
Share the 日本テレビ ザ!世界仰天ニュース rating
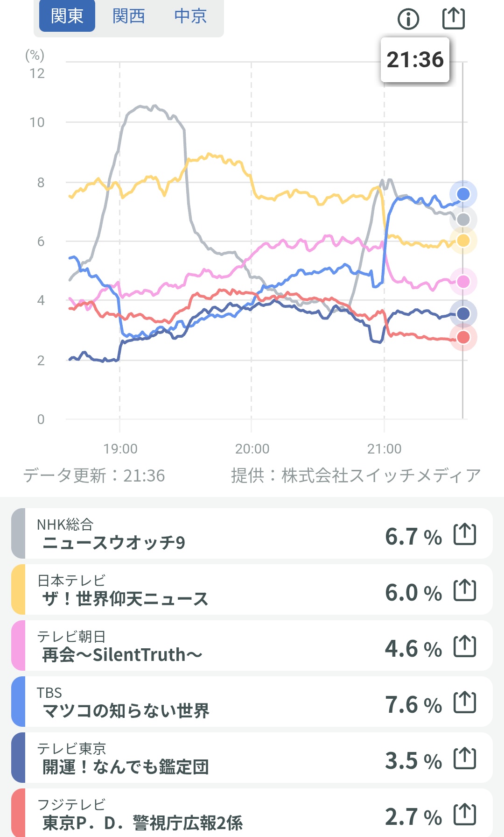click(x=465, y=590)
